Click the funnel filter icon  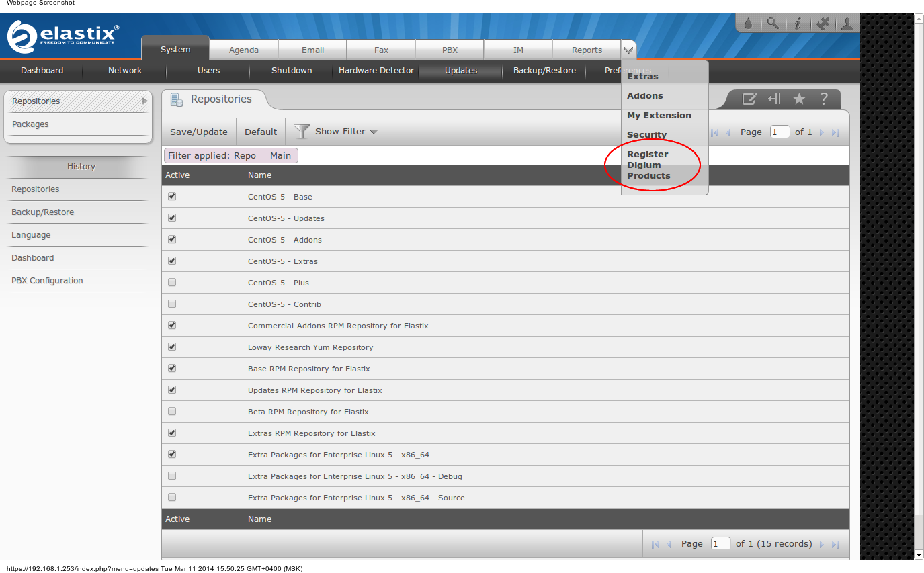click(x=302, y=132)
